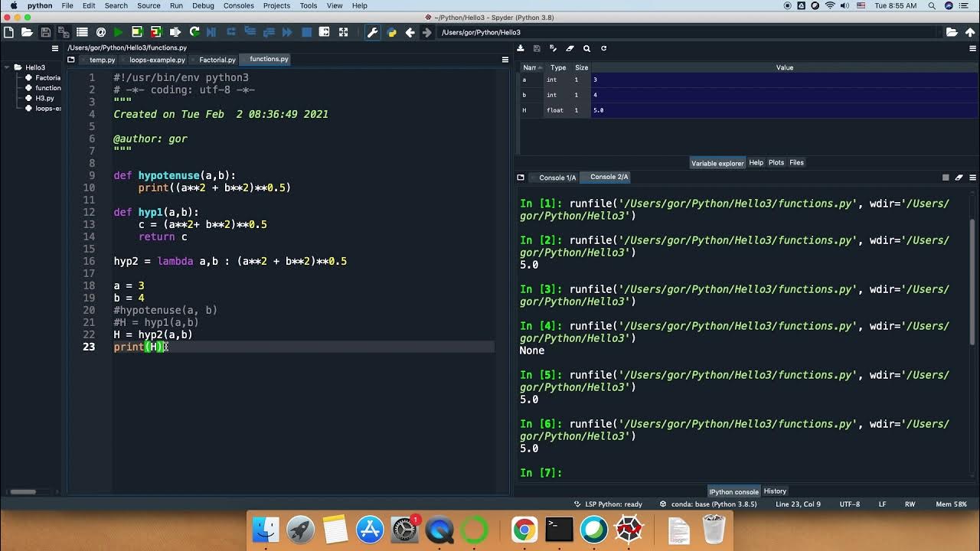Open the Consoles menu
Image resolution: width=980 pixels, height=551 pixels.
[238, 5]
